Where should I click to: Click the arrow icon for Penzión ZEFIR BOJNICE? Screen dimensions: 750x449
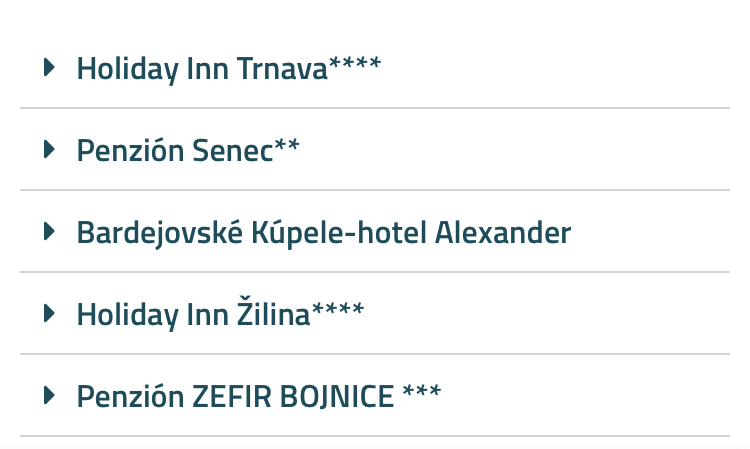[48, 396]
